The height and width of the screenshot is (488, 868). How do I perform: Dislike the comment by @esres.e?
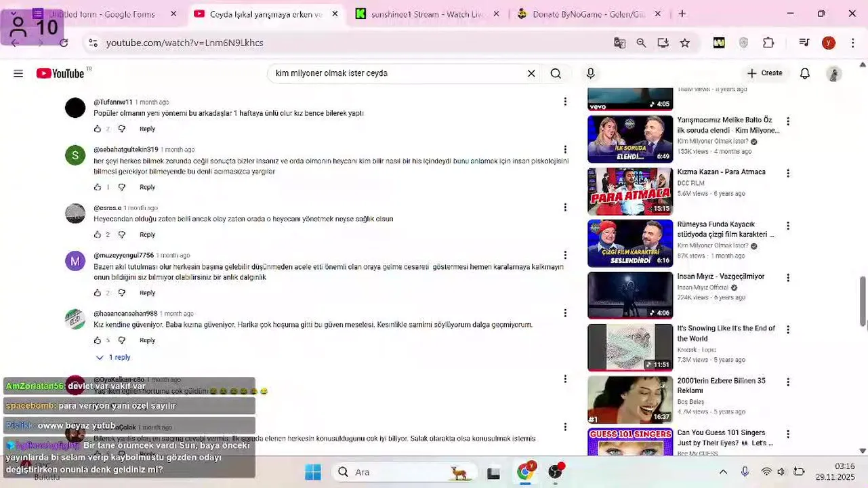pos(122,235)
